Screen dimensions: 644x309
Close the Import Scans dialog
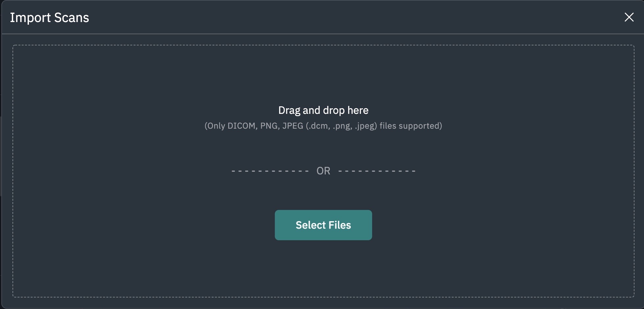click(x=629, y=17)
